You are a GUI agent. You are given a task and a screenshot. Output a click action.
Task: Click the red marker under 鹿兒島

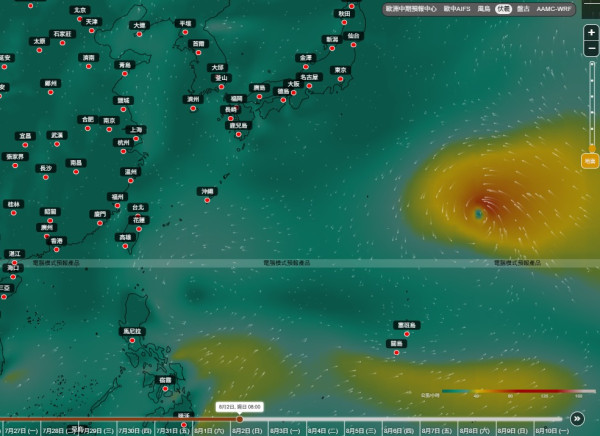[238, 134]
